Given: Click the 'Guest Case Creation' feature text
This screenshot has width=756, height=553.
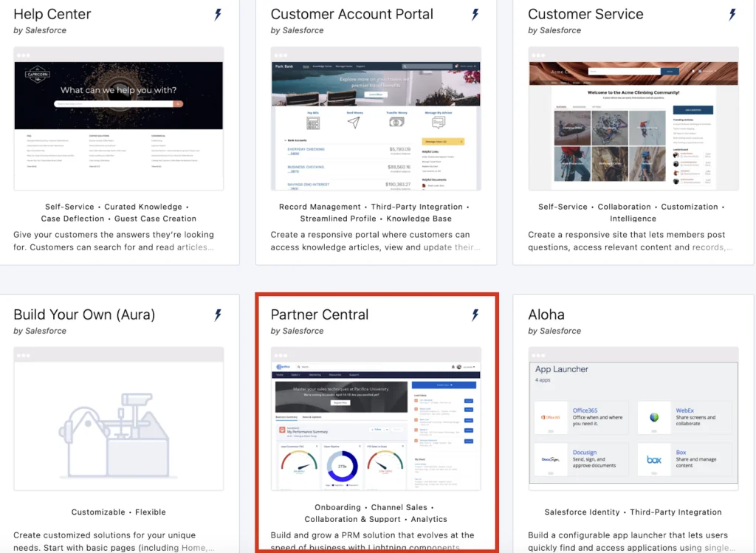Looking at the screenshot, I should point(155,219).
